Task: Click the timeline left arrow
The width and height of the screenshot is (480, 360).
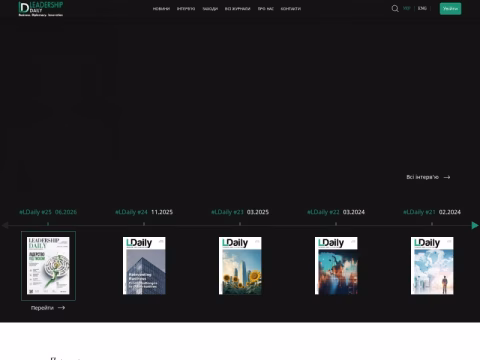Action: click(5, 225)
